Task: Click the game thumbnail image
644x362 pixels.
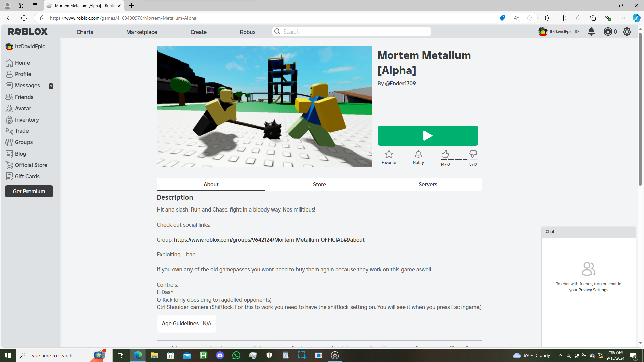Action: point(264,107)
